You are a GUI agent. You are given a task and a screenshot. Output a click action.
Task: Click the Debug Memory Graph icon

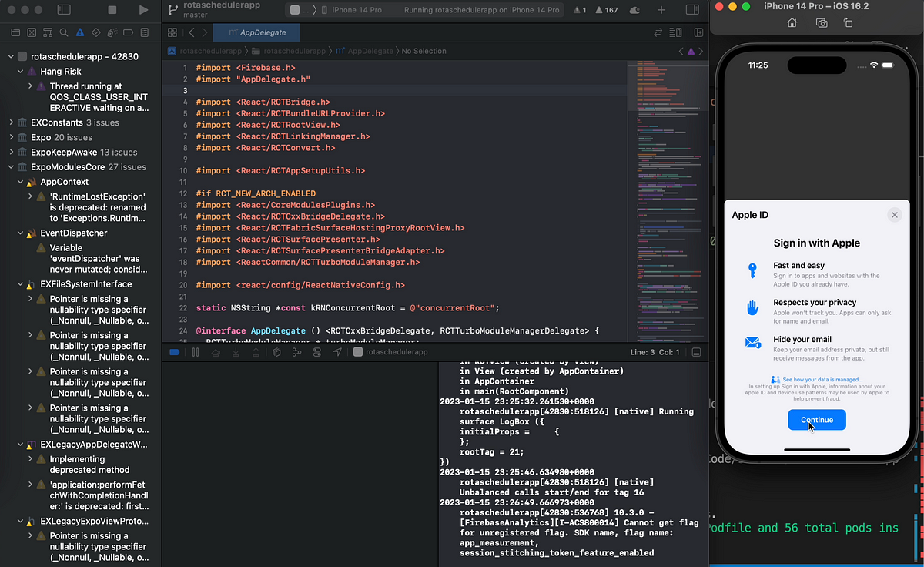tap(296, 352)
